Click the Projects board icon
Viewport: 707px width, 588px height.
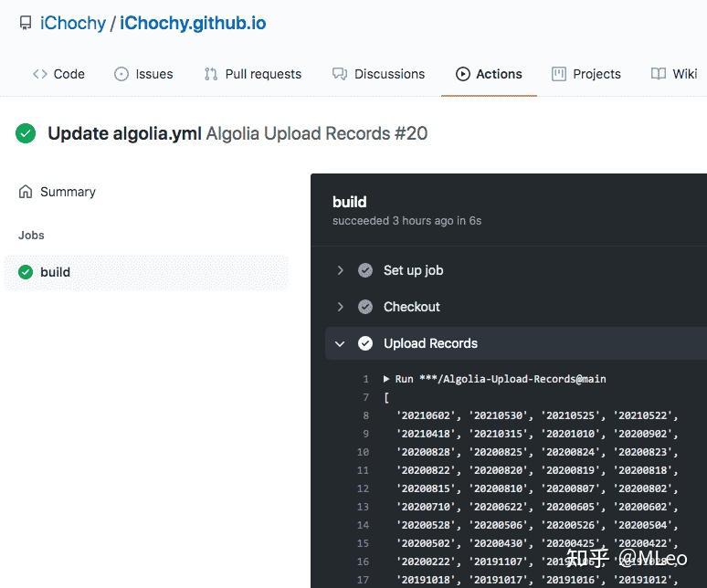[x=559, y=74]
